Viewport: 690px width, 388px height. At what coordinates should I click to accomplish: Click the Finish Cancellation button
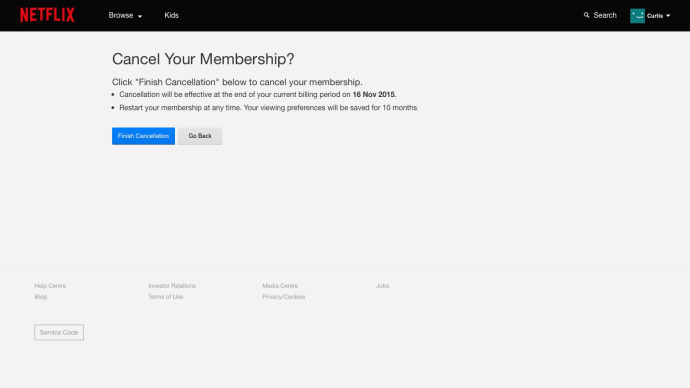(x=143, y=136)
